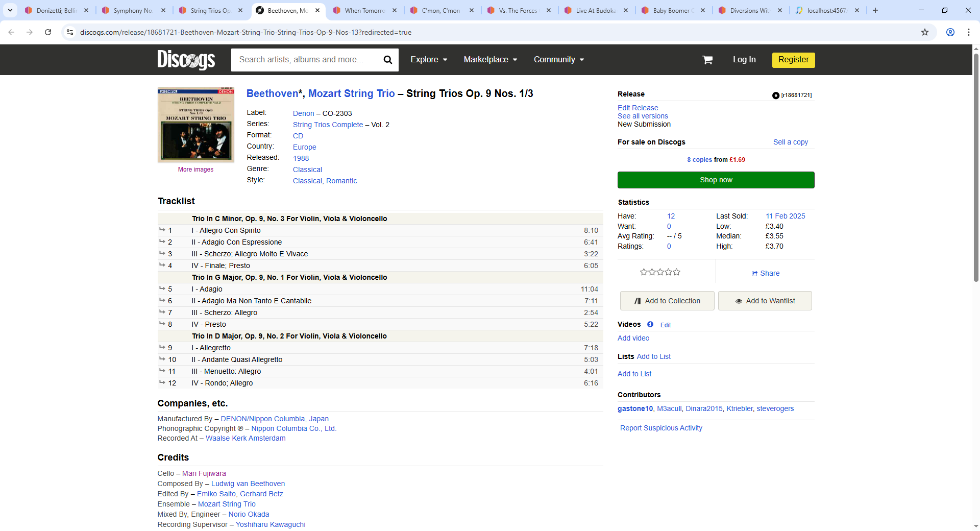Click the 8 copies link
Screen dimensions: 980x531
[x=699, y=160]
